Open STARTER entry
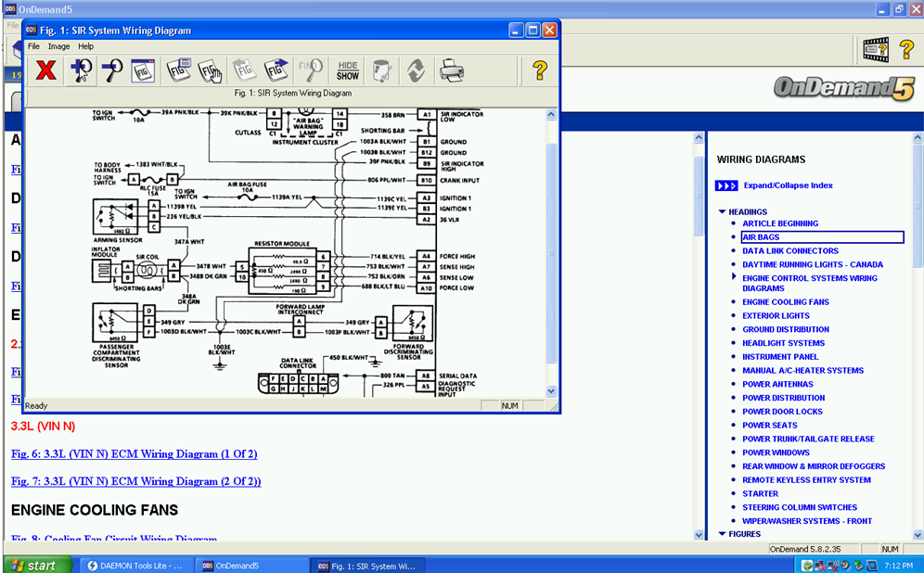The image size is (924, 573). pyautogui.click(x=760, y=494)
